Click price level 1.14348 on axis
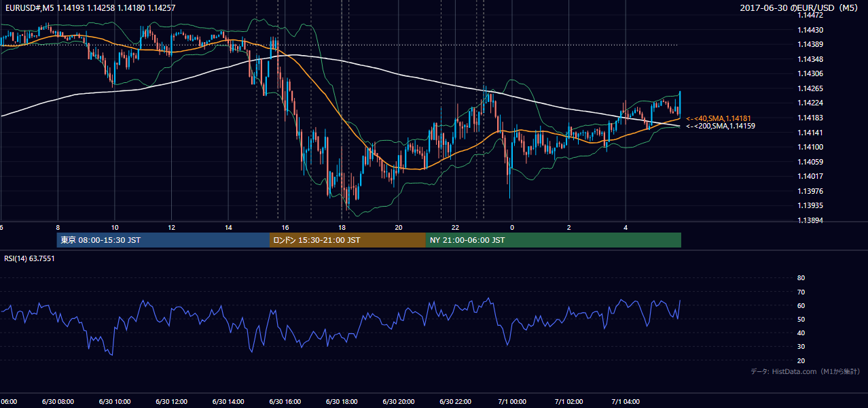 [810, 59]
